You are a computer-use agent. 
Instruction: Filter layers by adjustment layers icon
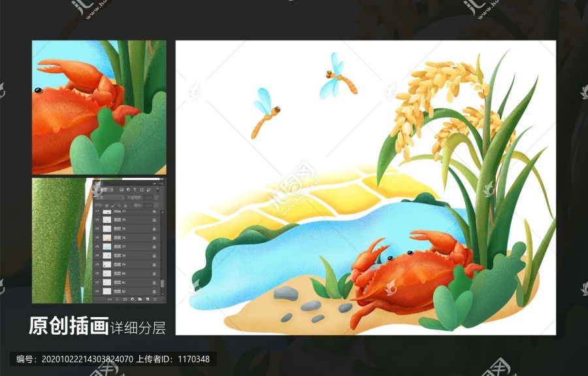pyautogui.click(x=128, y=190)
